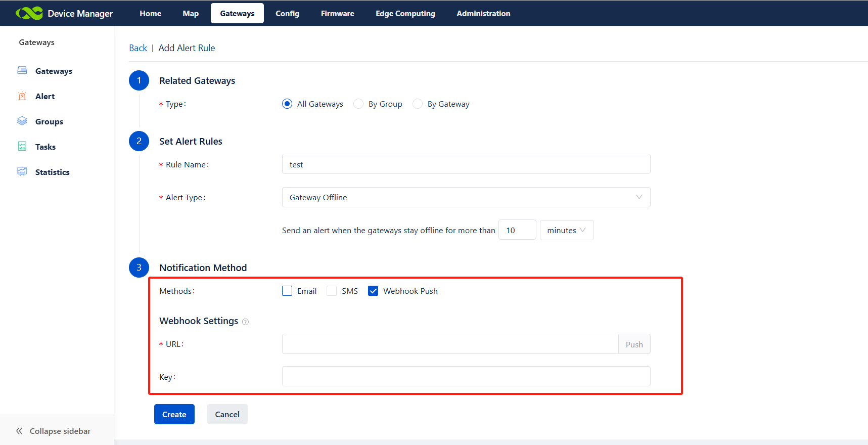Select the By Group radio option

pyautogui.click(x=358, y=104)
